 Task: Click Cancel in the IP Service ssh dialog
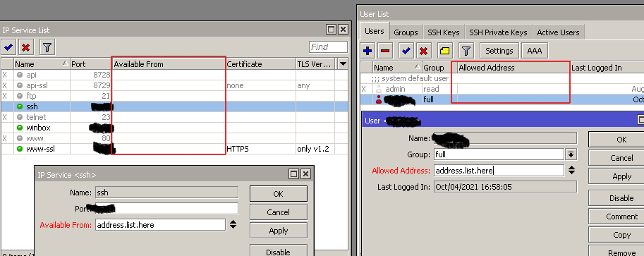(278, 212)
